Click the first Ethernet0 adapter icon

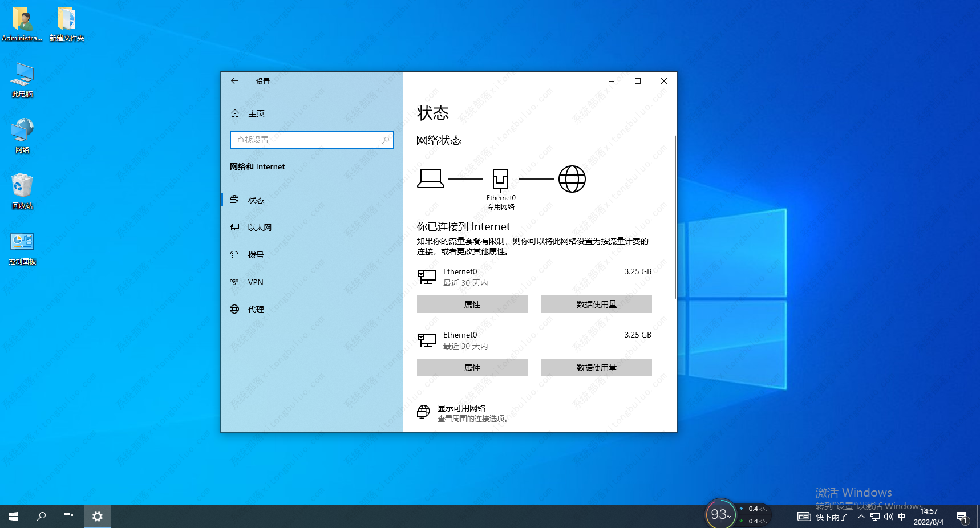[427, 277]
